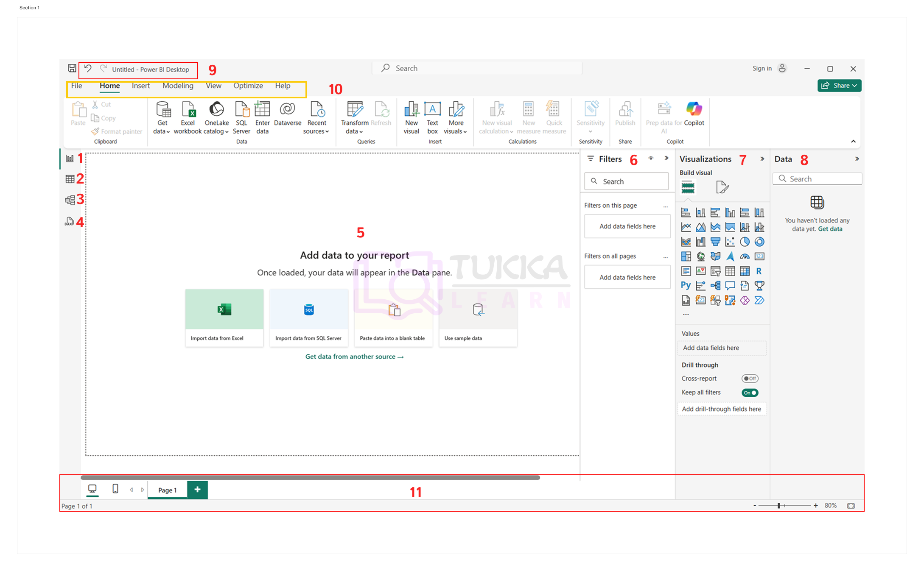Switch to mobile layout icon

[115, 489]
